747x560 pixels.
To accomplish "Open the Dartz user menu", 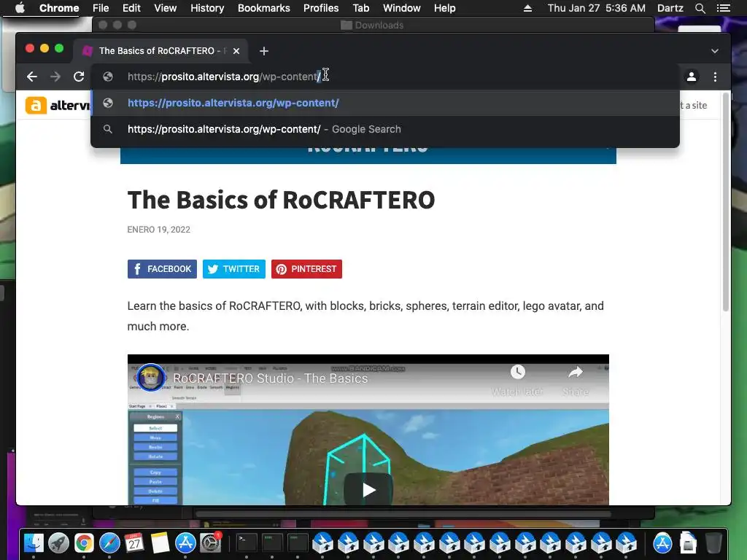I will pyautogui.click(x=670, y=8).
